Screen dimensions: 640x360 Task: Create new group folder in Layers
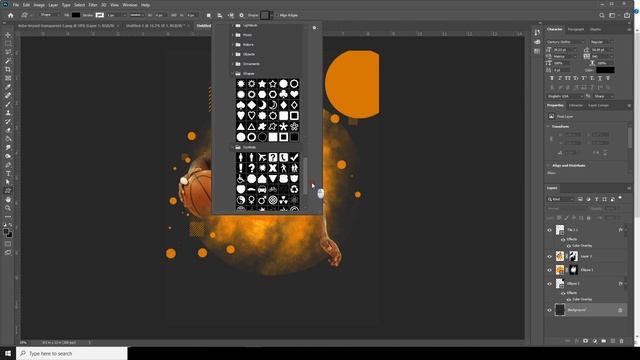[x=603, y=340]
